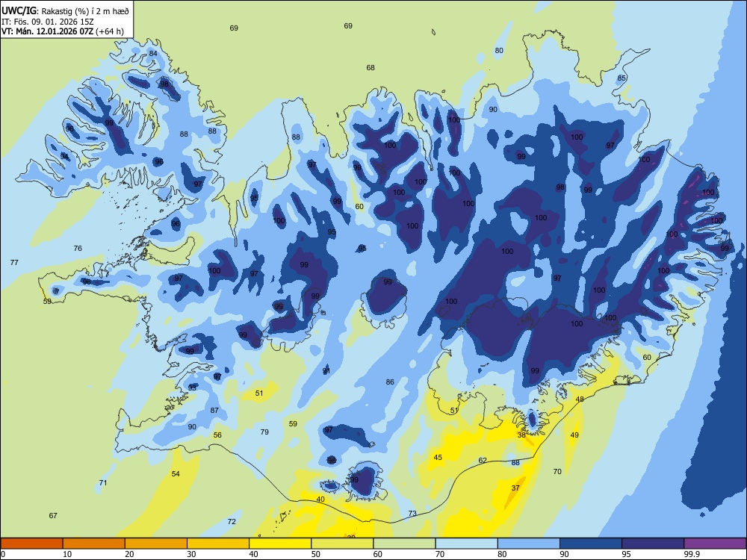
Task: Select the value '54' in the yellow band
Action: pyautogui.click(x=176, y=474)
